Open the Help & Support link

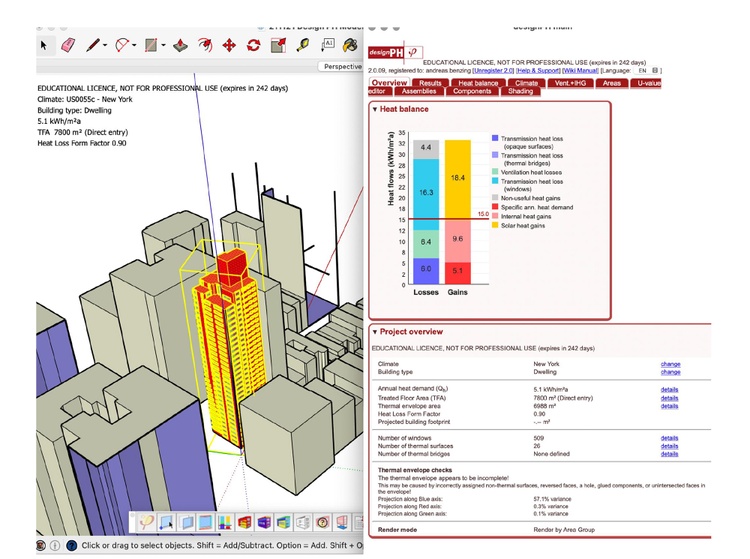pyautogui.click(x=538, y=70)
